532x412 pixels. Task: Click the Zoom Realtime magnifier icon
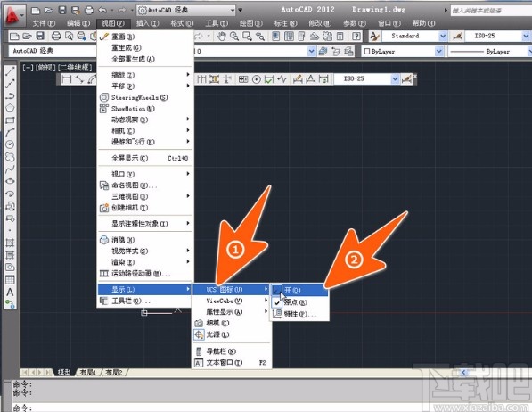tap(234, 36)
